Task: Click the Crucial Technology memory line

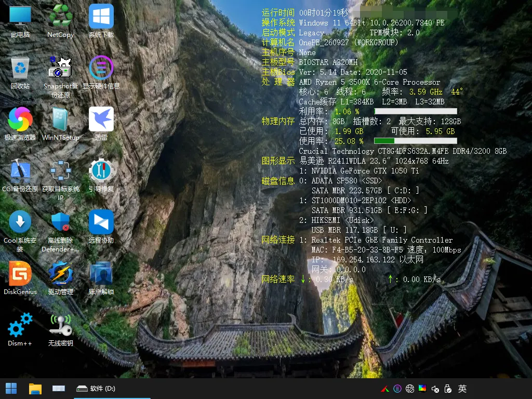Action: click(403, 151)
